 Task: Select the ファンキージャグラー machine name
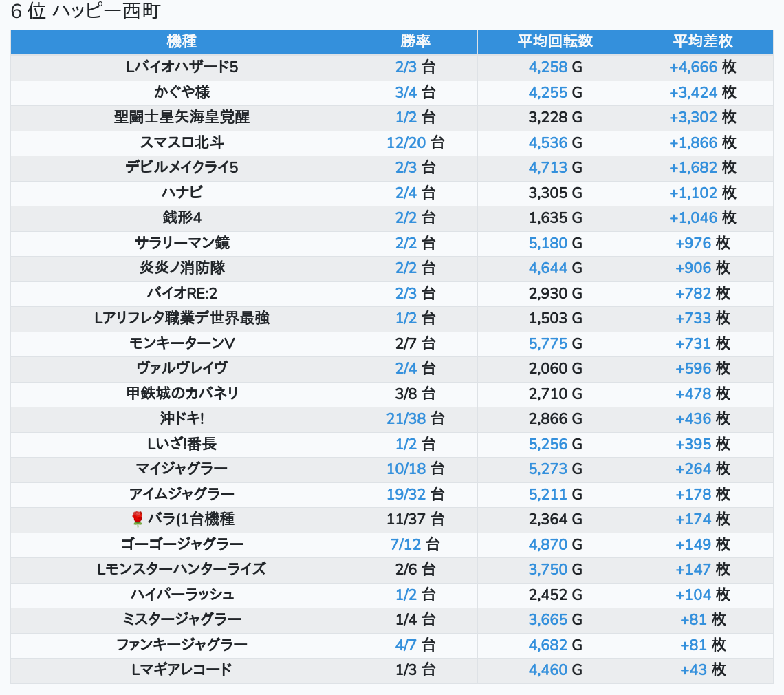click(182, 645)
